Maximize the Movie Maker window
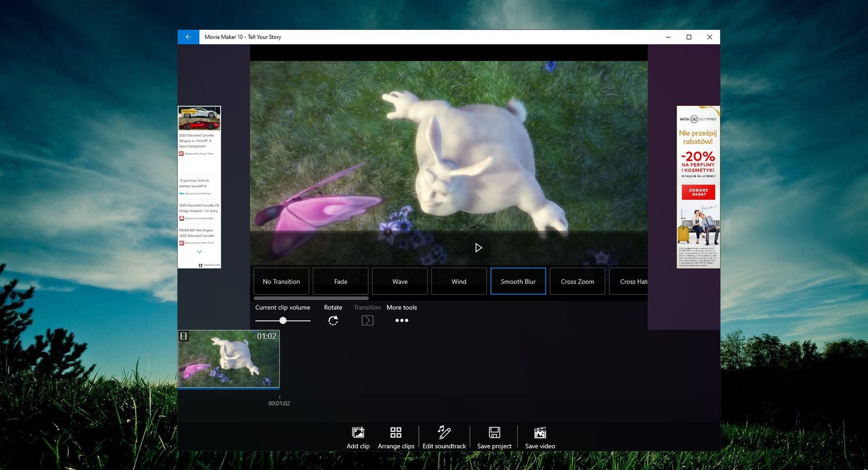The image size is (868, 470). [689, 37]
